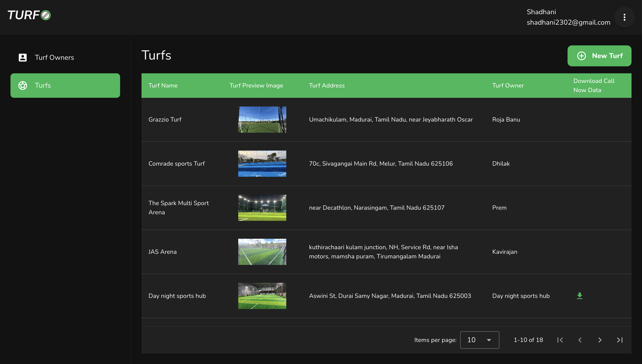The height and width of the screenshot is (364, 642).
Task: Click the Turf Owner column header
Action: [508, 86]
